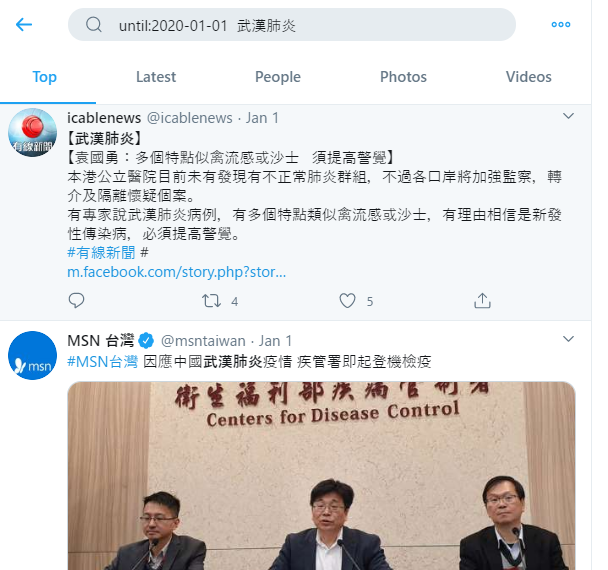This screenshot has height=570, width=608.
Task: Open the MSN Taiwan profile avatar
Action: (33, 355)
